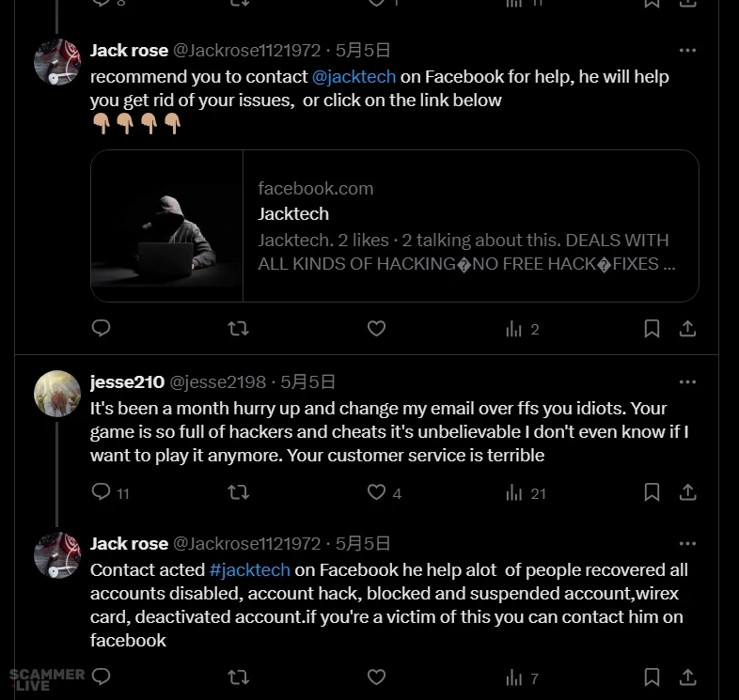Reply to the first Jack rose tweet
The height and width of the screenshot is (700, 739).
pos(102,329)
